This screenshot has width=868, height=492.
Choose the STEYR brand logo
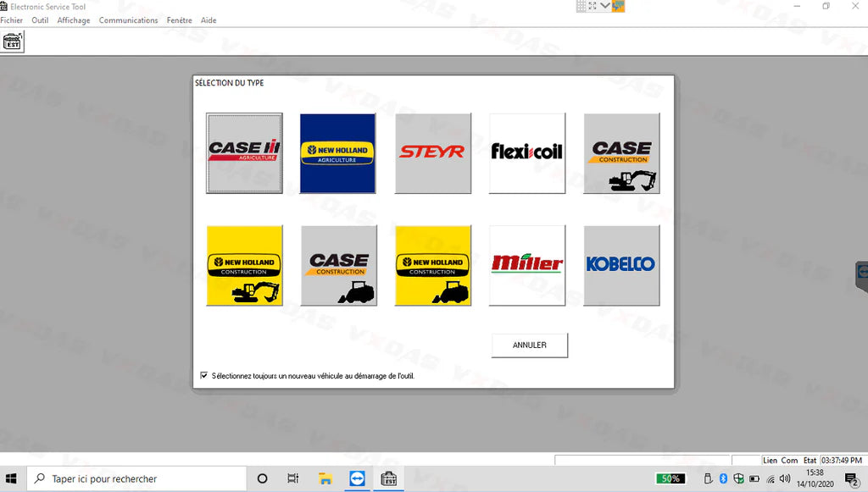433,153
